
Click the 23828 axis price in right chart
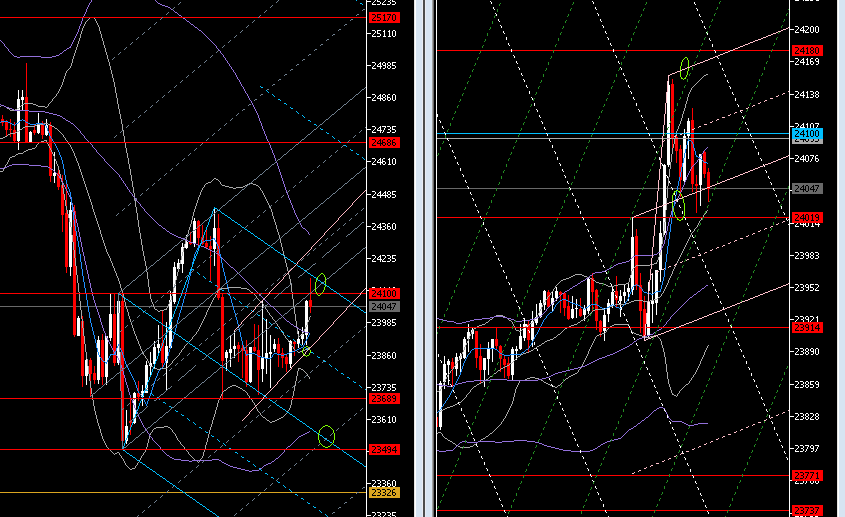click(x=807, y=416)
